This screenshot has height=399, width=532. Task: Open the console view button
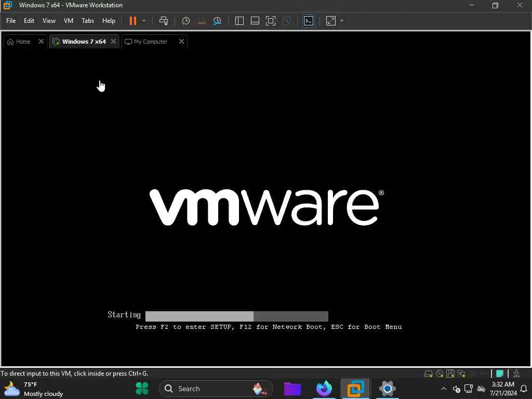tap(309, 21)
